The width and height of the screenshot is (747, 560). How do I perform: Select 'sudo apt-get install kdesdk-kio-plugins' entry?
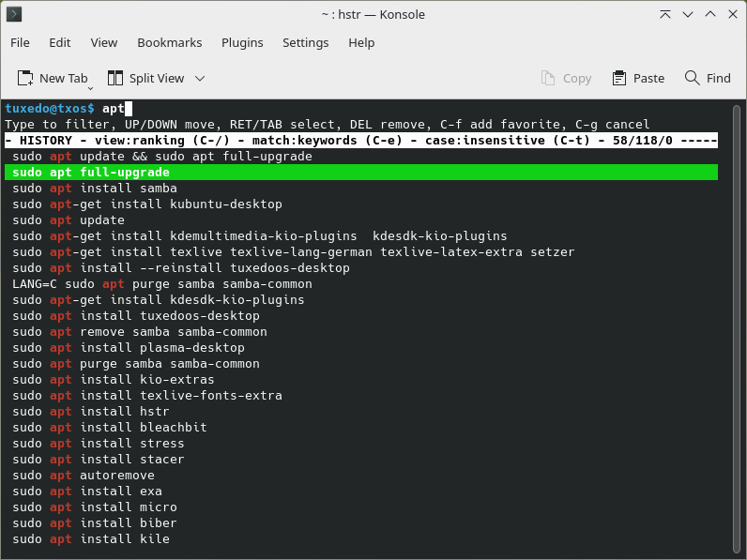(159, 300)
